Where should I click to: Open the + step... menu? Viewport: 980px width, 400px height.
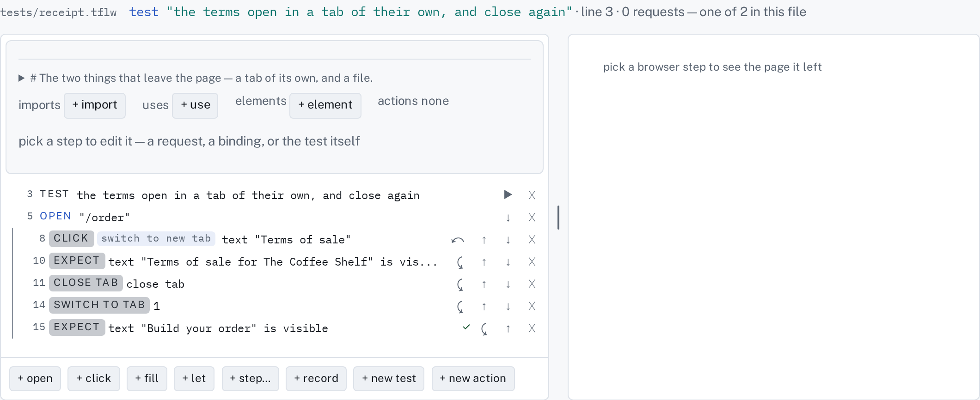coord(251,379)
